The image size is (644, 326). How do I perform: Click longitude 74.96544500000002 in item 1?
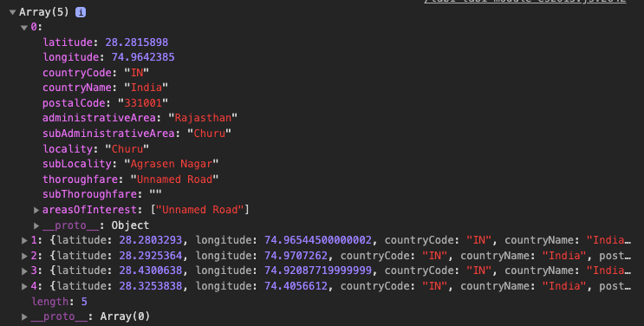(x=318, y=240)
